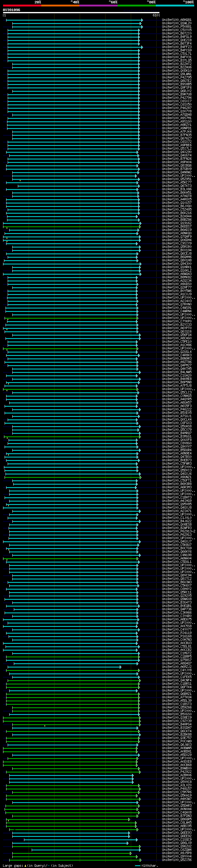Select the UniRef100_Q19162 label
This screenshot has width=197, height=868.
coord(176,223)
